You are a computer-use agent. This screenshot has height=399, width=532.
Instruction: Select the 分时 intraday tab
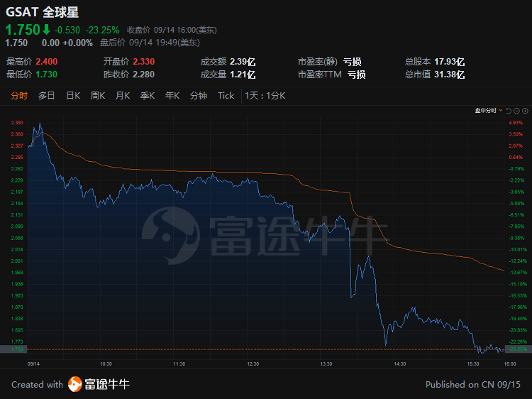point(19,96)
